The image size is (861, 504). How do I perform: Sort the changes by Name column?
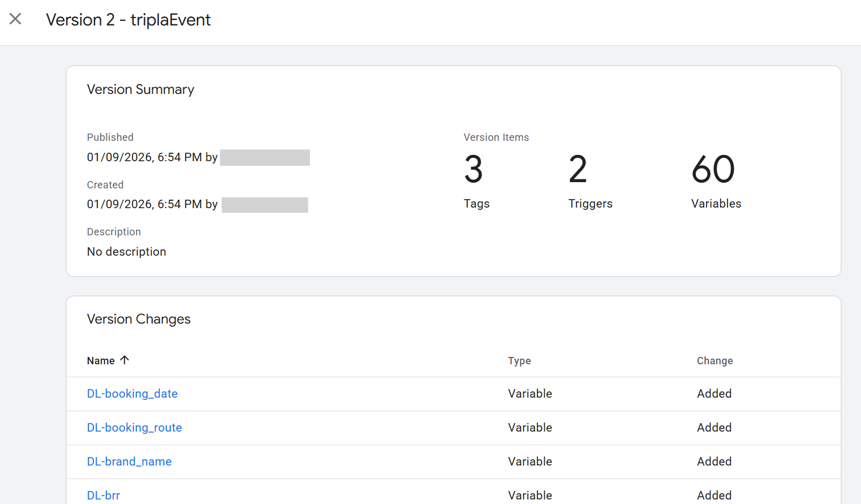coord(101,361)
